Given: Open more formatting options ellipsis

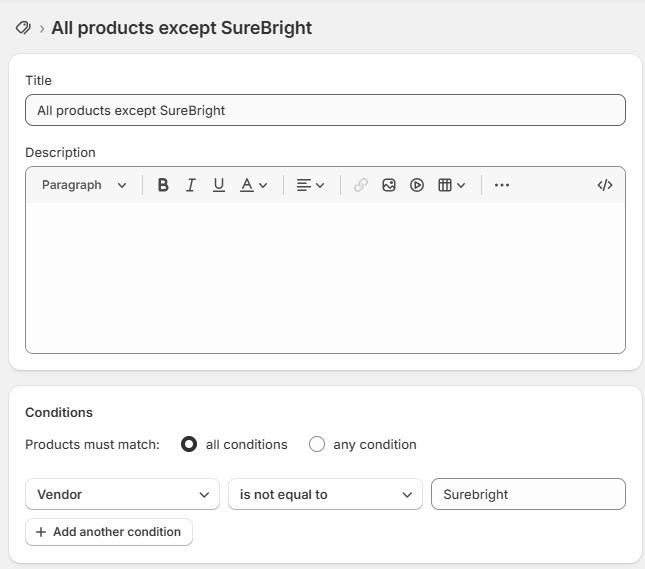Looking at the screenshot, I should coord(502,185).
